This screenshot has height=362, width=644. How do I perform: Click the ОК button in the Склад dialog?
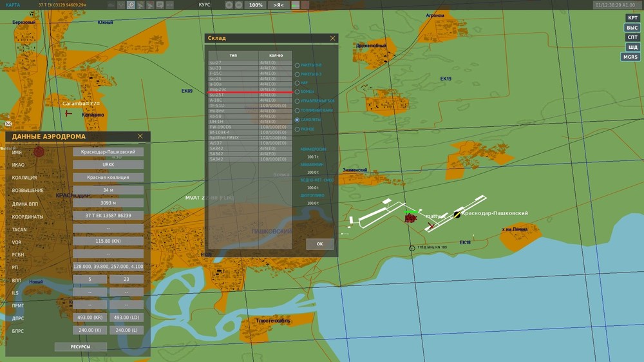point(319,243)
